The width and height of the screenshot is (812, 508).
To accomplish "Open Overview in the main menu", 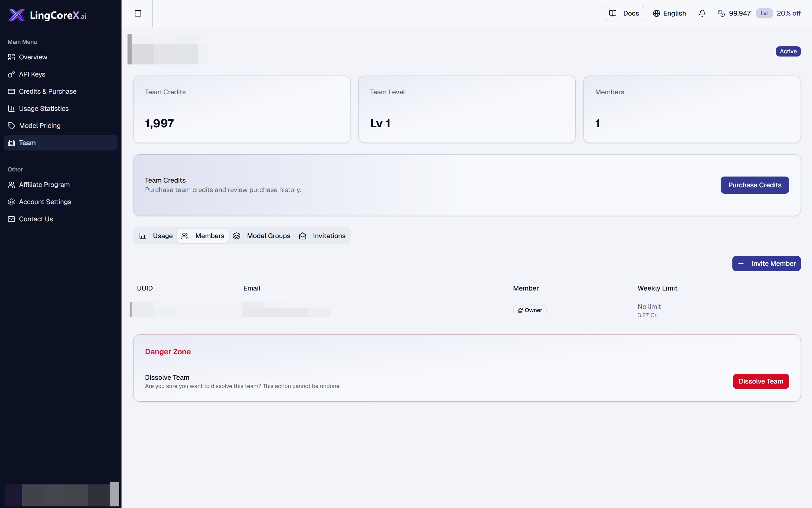I will click(61, 57).
